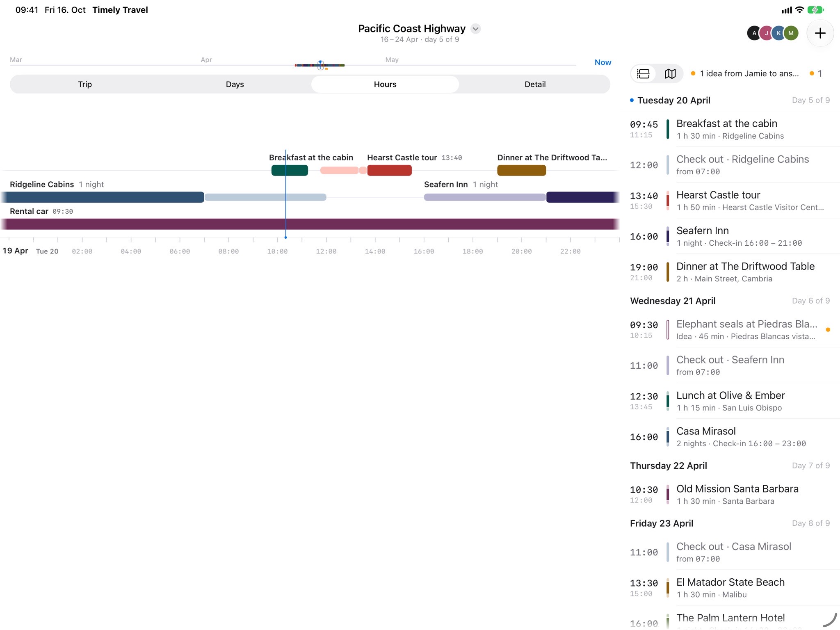
Task: Select red Hearst Castle tour bar
Action: tap(389, 170)
